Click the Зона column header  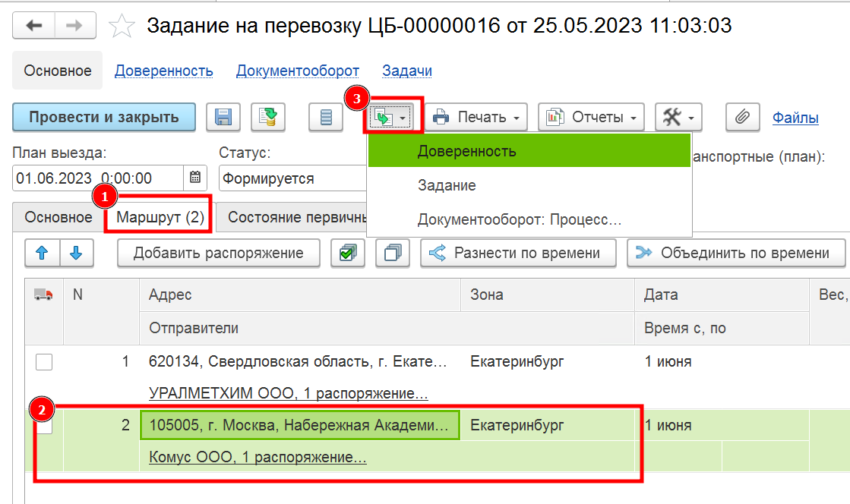pyautogui.click(x=548, y=295)
